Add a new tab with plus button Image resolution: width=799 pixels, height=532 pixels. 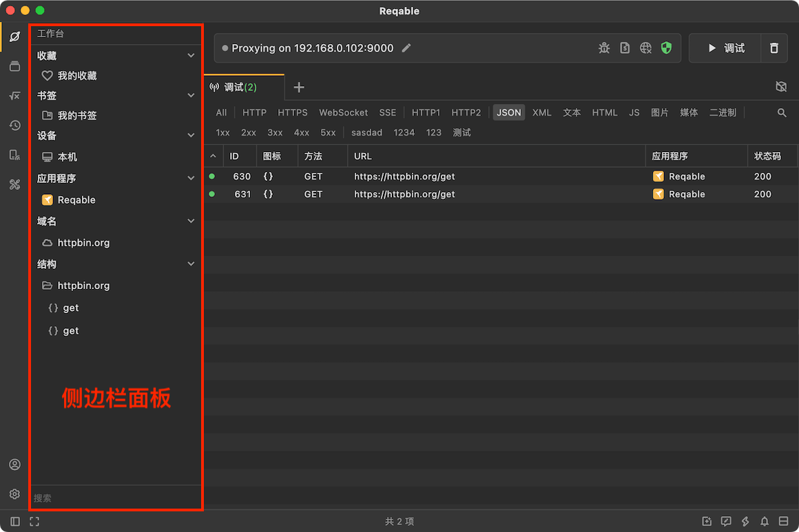299,87
